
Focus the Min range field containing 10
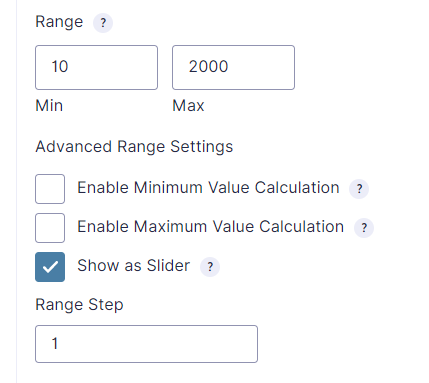tap(96, 68)
